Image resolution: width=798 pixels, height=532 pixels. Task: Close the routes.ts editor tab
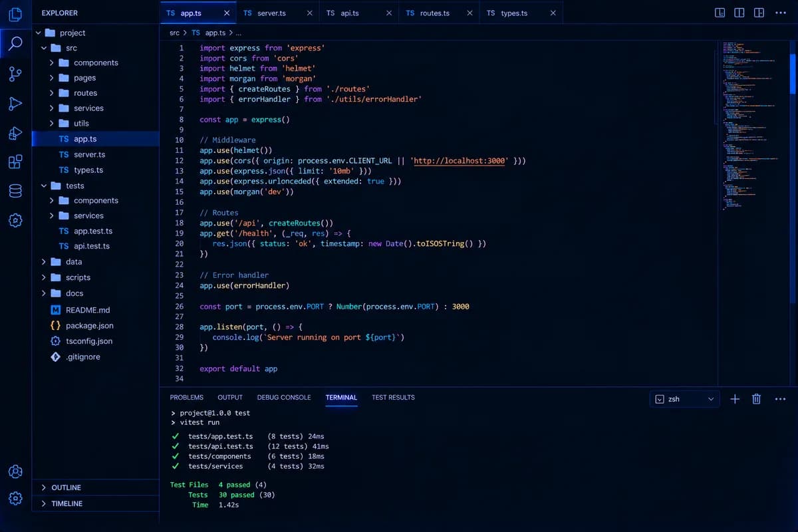click(x=470, y=13)
